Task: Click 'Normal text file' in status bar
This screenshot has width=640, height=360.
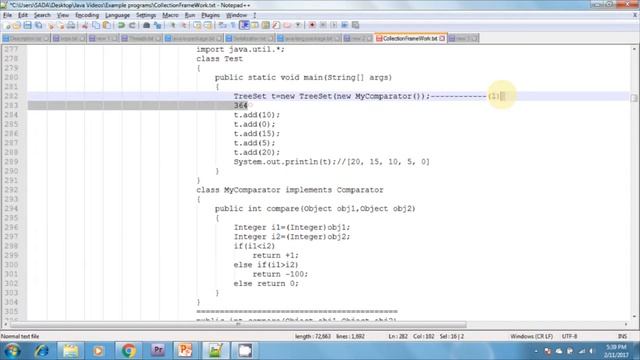Action: pyautogui.click(x=20, y=336)
